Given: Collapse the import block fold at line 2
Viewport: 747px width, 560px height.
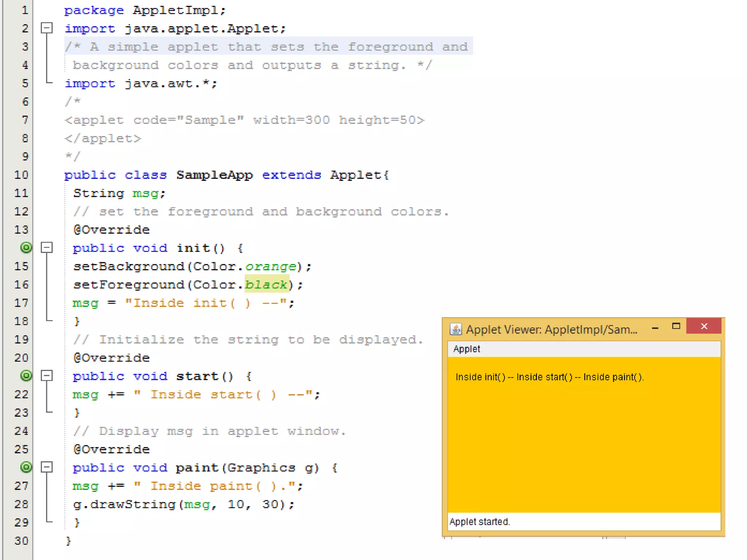Looking at the screenshot, I should (47, 28).
